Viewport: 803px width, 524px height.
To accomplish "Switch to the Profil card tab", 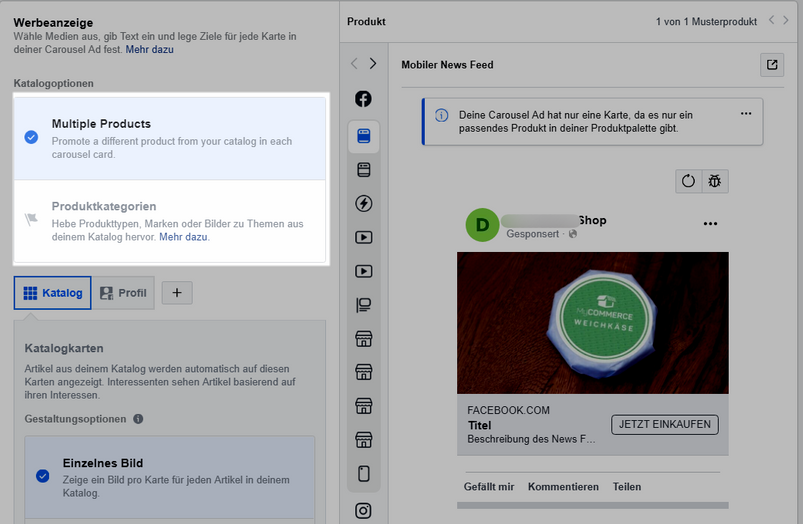I will 124,293.
